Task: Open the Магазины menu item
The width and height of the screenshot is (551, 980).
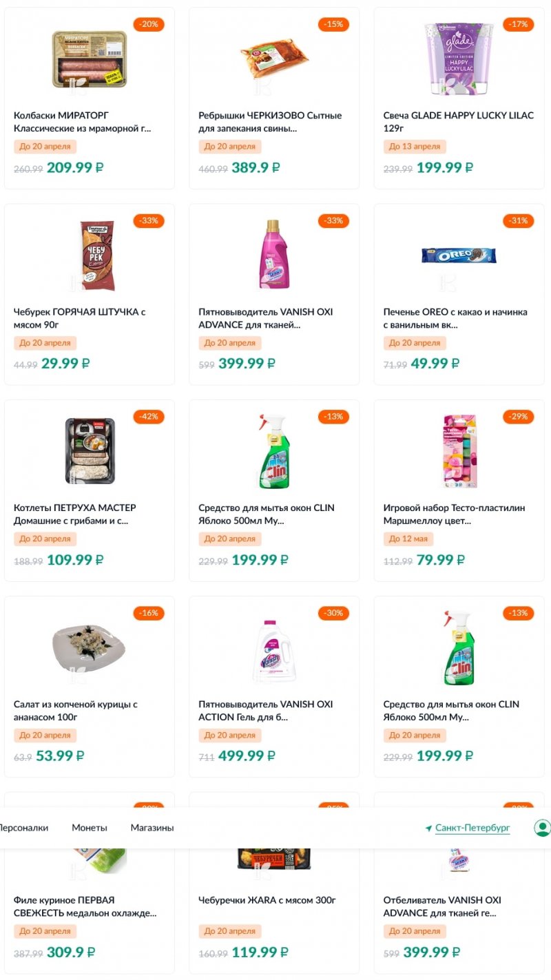Action: pyautogui.click(x=152, y=828)
